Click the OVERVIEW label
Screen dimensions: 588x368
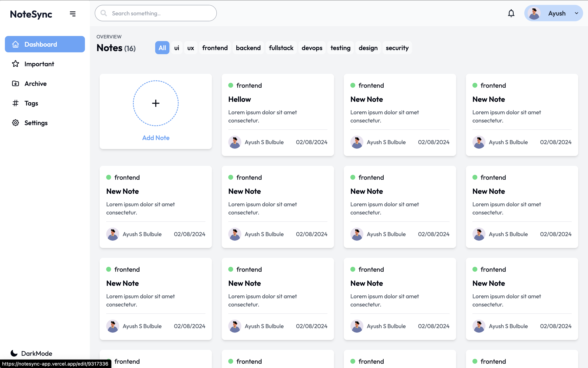pyautogui.click(x=109, y=37)
